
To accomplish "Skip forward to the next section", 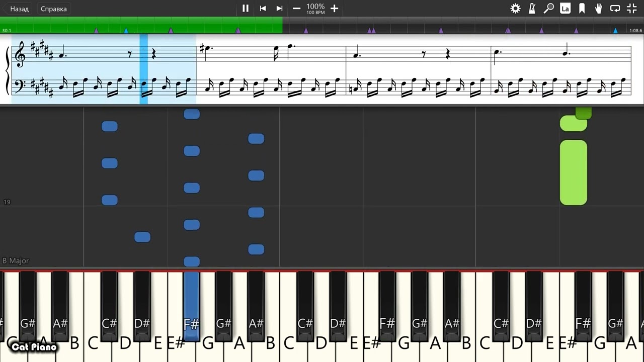I will click(x=279, y=9).
